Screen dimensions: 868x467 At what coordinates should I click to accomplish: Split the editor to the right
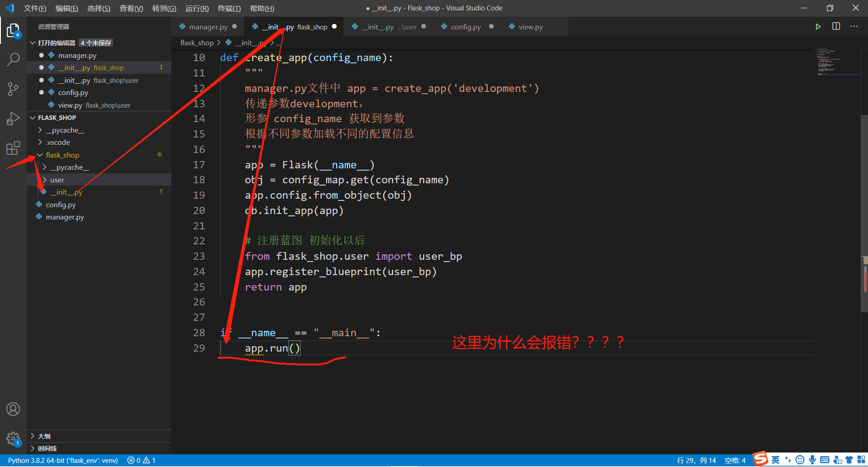pos(836,26)
